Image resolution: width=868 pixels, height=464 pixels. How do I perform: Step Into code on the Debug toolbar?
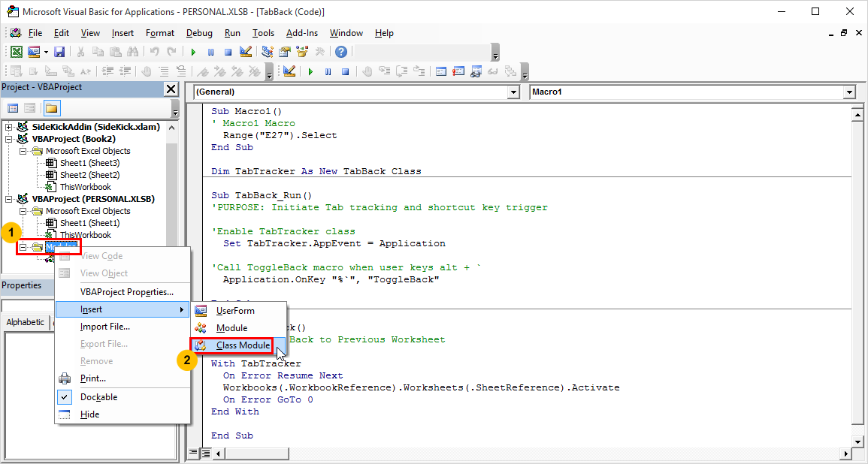(386, 71)
